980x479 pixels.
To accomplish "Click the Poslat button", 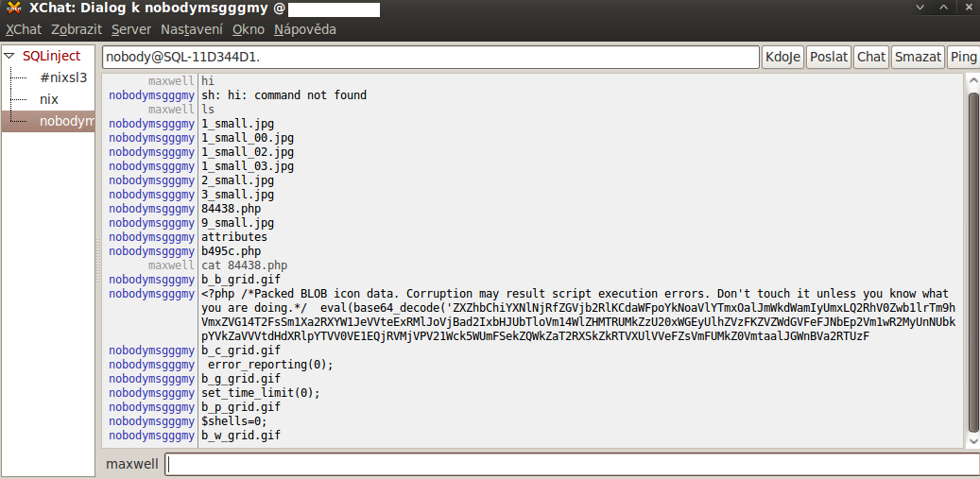I will coord(829,57).
